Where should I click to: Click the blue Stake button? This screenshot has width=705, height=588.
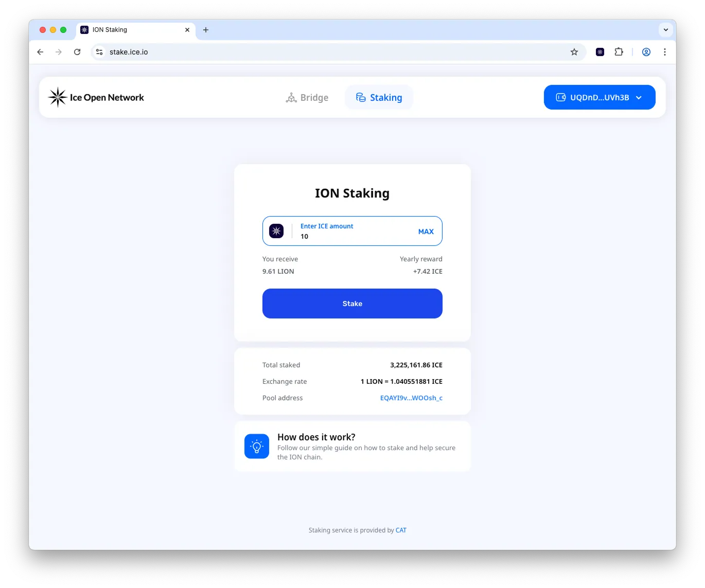click(352, 304)
